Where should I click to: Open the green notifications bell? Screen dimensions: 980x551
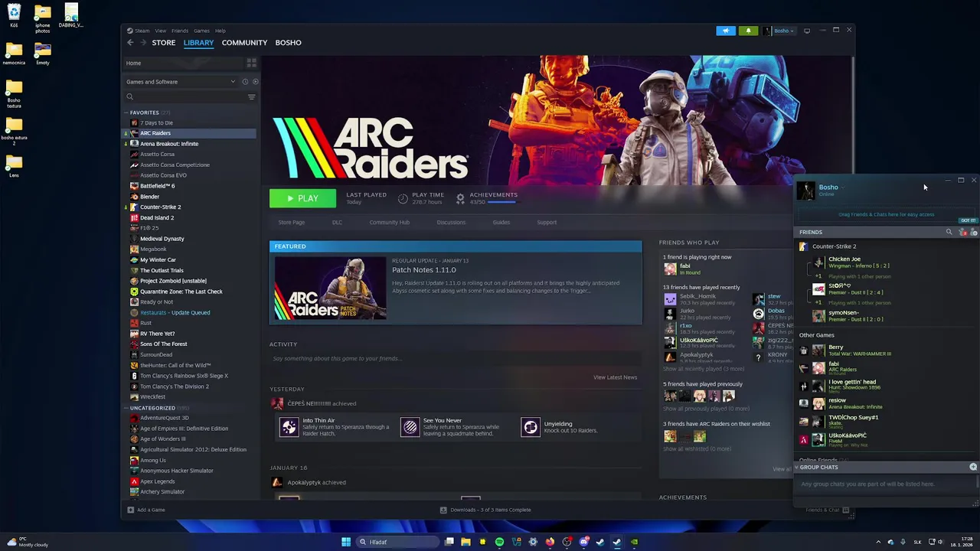point(748,31)
